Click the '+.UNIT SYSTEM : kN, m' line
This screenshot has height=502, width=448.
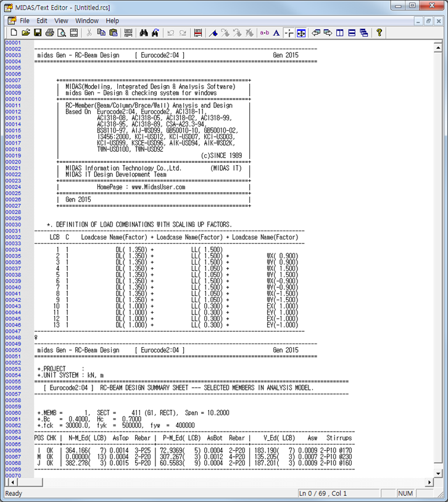coord(70,375)
